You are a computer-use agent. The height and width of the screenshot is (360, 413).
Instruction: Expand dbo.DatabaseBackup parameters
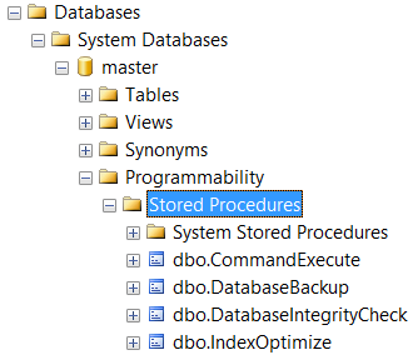click(133, 288)
